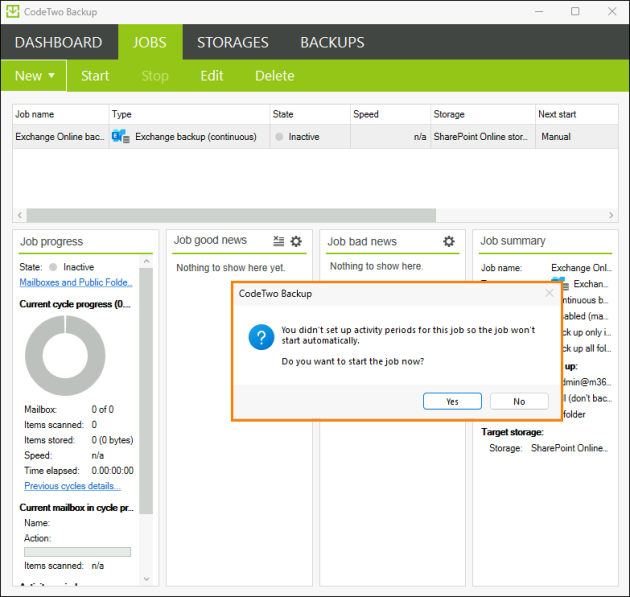The image size is (630, 597).
Task: Click the Exchange Onl.. job name in summary
Action: click(581, 268)
